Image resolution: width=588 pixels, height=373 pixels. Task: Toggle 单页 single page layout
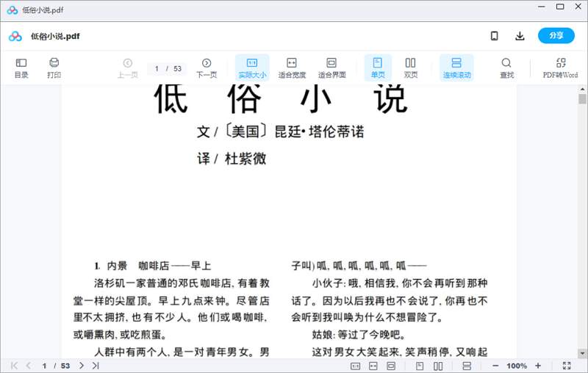pos(378,68)
